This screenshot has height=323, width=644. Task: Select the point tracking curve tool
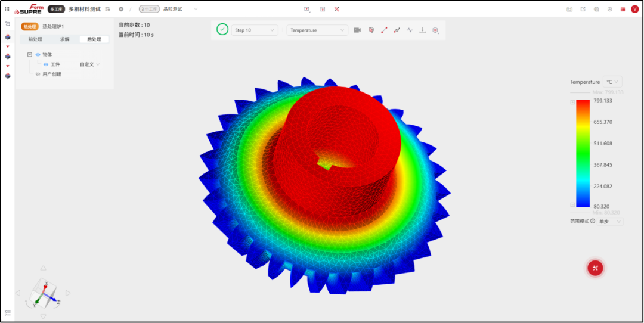pos(397,30)
